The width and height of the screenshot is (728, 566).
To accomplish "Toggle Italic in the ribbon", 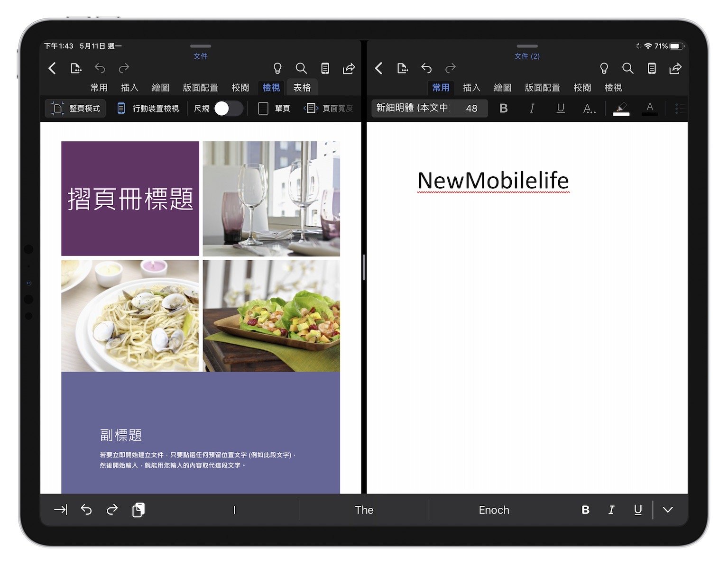I will [532, 109].
